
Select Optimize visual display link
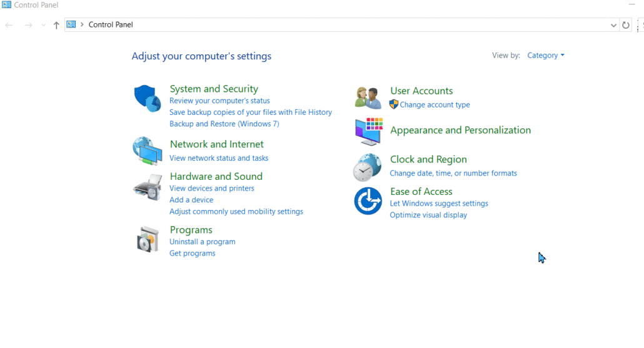[x=428, y=215]
